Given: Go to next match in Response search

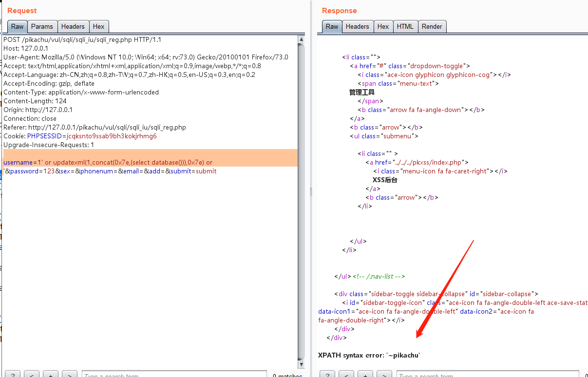Looking at the screenshot, I should (384, 375).
